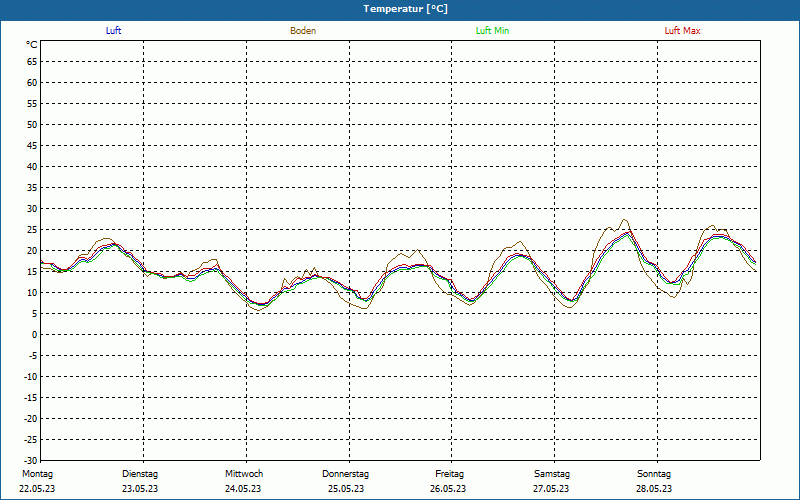This screenshot has width=800, height=500.
Task: Click the 15 y-axis value
Action: click(x=32, y=271)
